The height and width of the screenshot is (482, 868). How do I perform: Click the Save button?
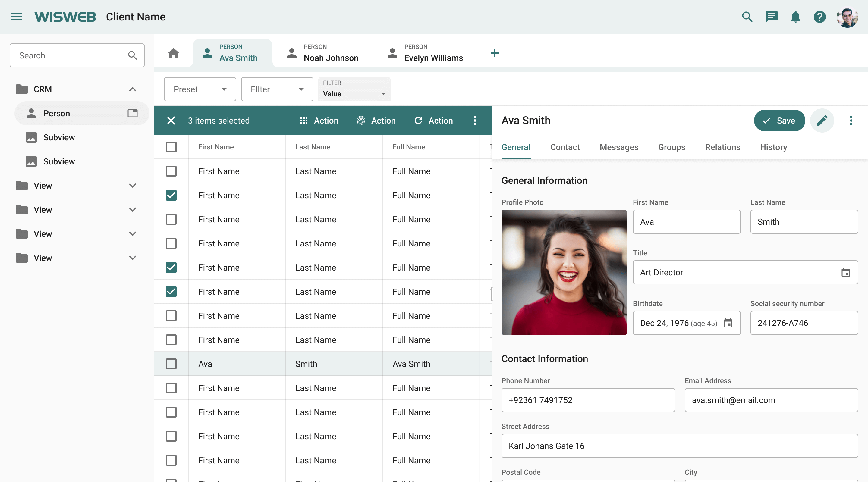pos(779,120)
